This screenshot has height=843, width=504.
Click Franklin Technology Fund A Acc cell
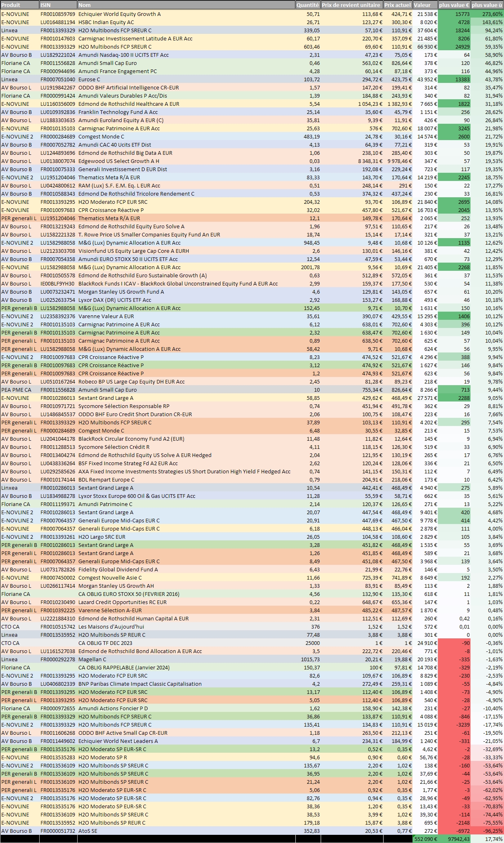(x=186, y=112)
